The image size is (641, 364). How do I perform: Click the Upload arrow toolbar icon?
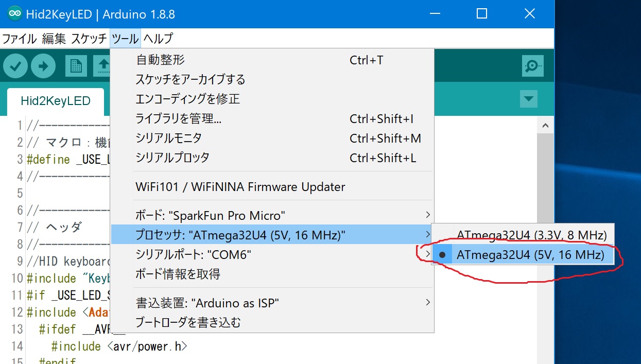43,66
